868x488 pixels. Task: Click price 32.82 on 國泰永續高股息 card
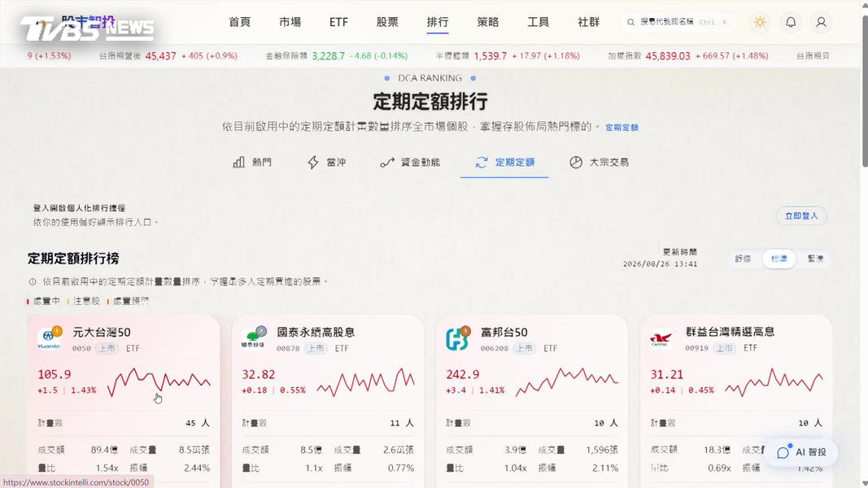pyautogui.click(x=259, y=375)
